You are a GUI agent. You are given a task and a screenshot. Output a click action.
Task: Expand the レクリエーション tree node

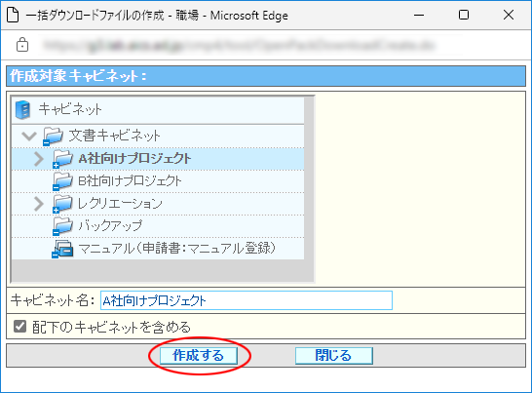click(39, 204)
